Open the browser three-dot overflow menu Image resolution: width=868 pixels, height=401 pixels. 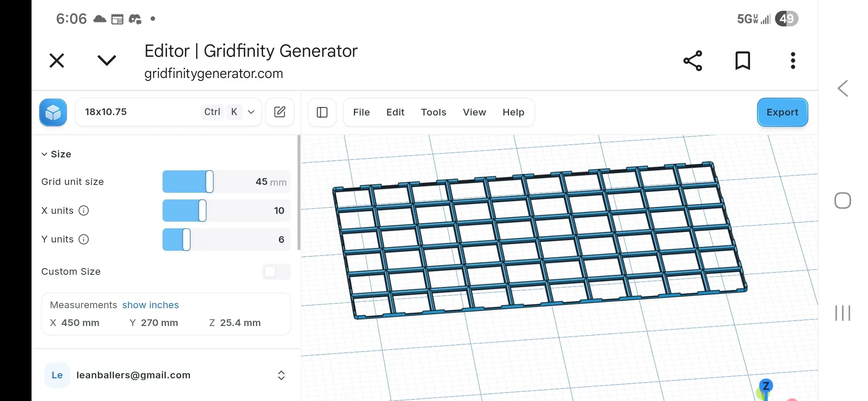793,61
